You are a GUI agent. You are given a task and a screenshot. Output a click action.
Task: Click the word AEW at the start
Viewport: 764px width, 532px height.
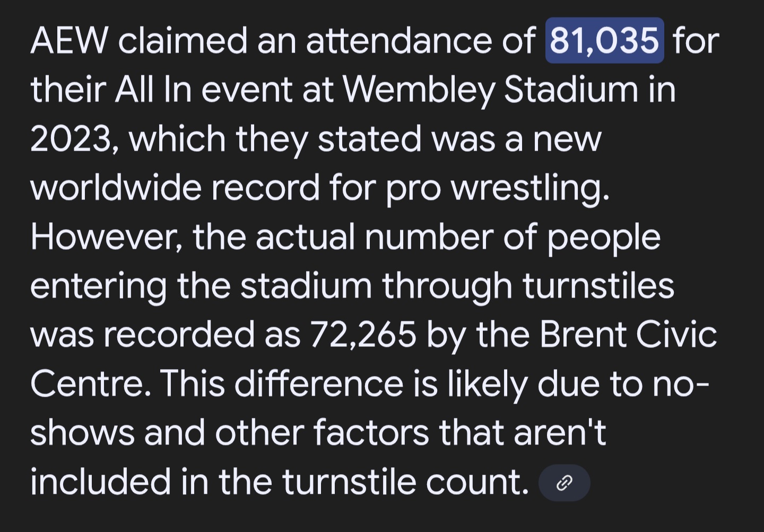tap(70, 40)
